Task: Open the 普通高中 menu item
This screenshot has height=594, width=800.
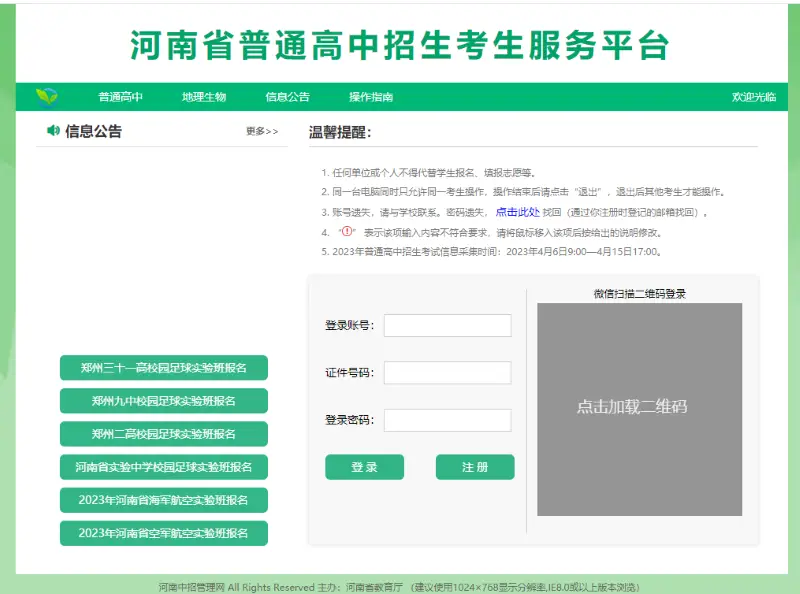Action: (x=120, y=95)
